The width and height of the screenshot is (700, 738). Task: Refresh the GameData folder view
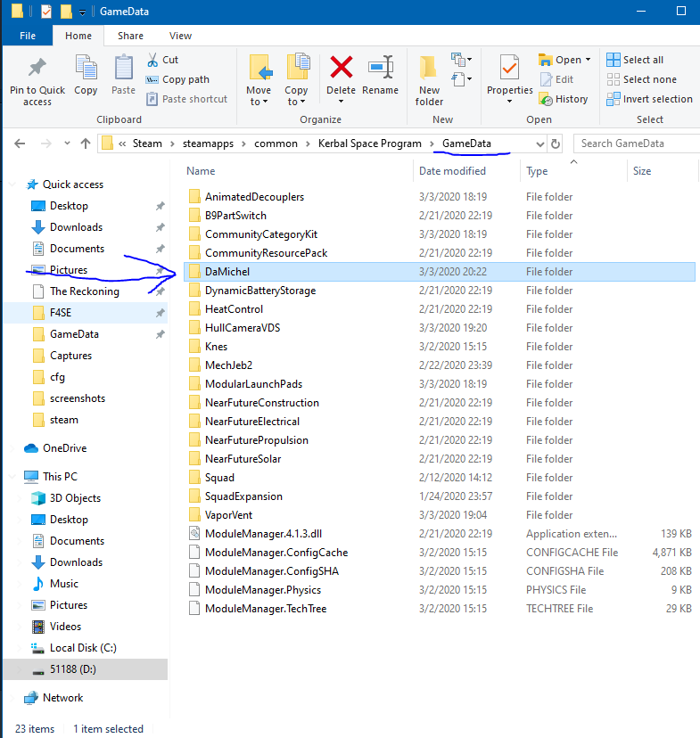click(556, 143)
